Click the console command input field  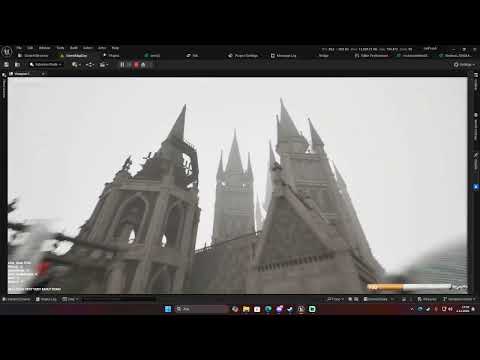click(x=118, y=299)
